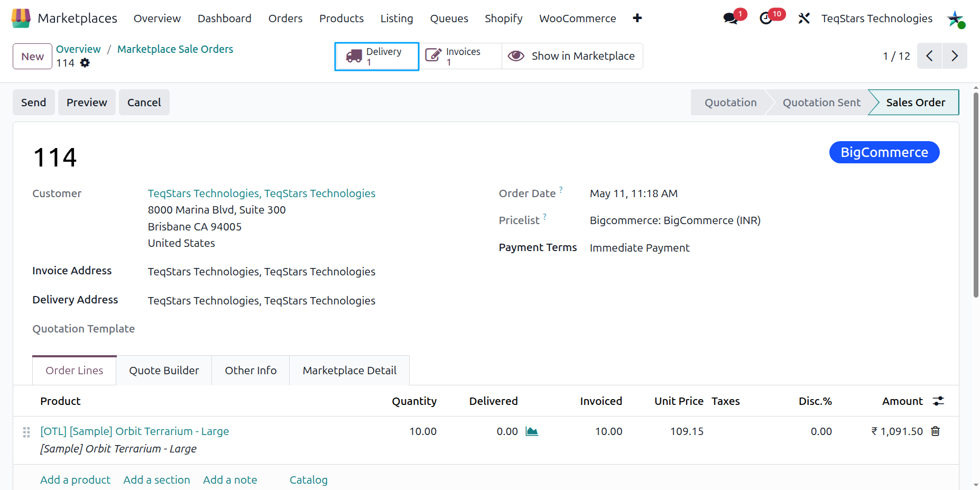Open Orbit Terrarium Large product link
Image resolution: width=980 pixels, height=490 pixels.
pos(135,431)
